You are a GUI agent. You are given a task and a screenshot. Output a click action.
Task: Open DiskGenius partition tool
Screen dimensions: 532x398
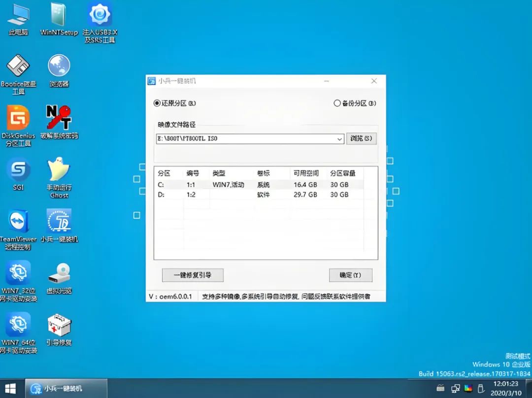pyautogui.click(x=18, y=126)
